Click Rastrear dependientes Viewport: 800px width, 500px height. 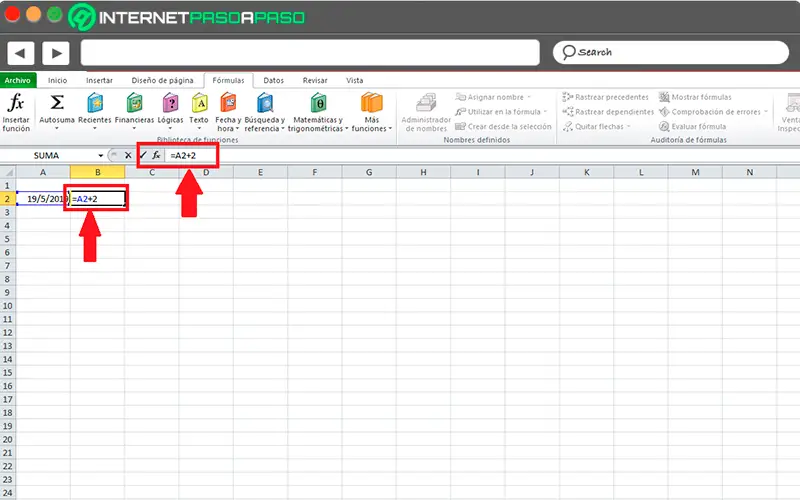(608, 112)
